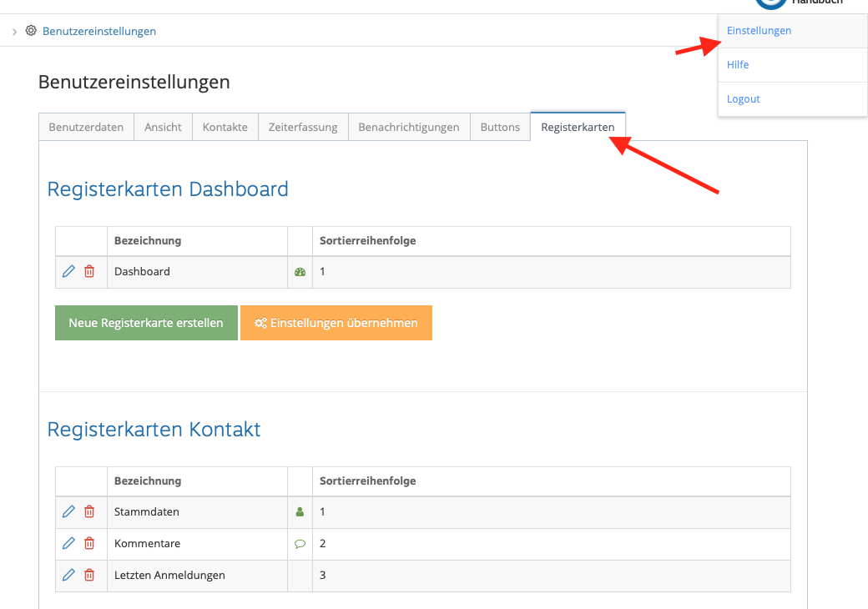The image size is (868, 609).
Task: Apply settings with Einstellungen übernehmen button
Action: tap(336, 323)
